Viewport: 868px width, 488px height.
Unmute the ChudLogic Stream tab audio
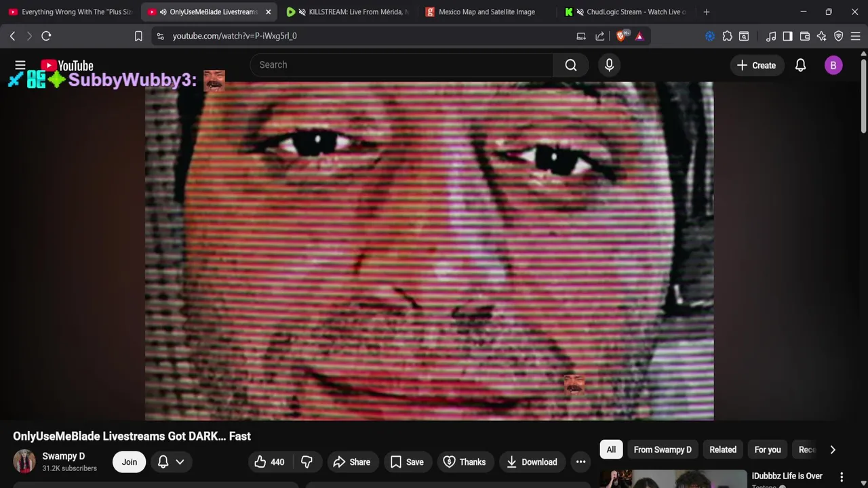click(580, 12)
